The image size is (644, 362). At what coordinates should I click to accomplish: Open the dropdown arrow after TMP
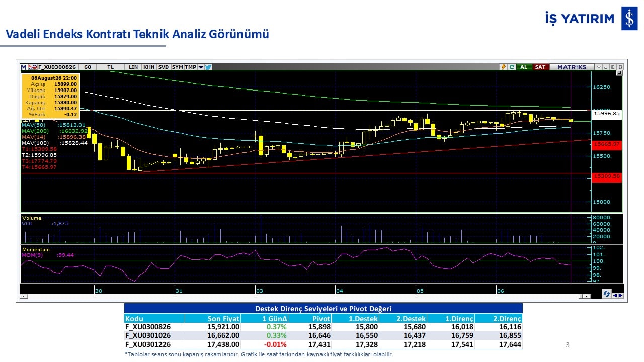tap(201, 67)
